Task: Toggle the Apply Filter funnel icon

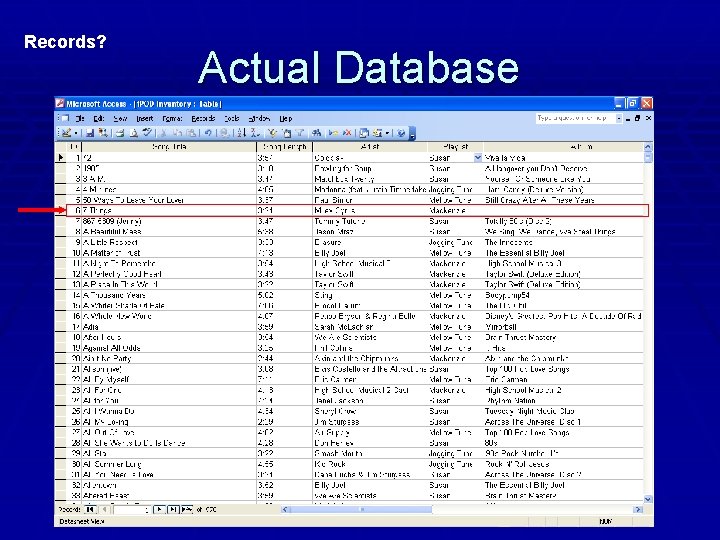Action: (300, 133)
